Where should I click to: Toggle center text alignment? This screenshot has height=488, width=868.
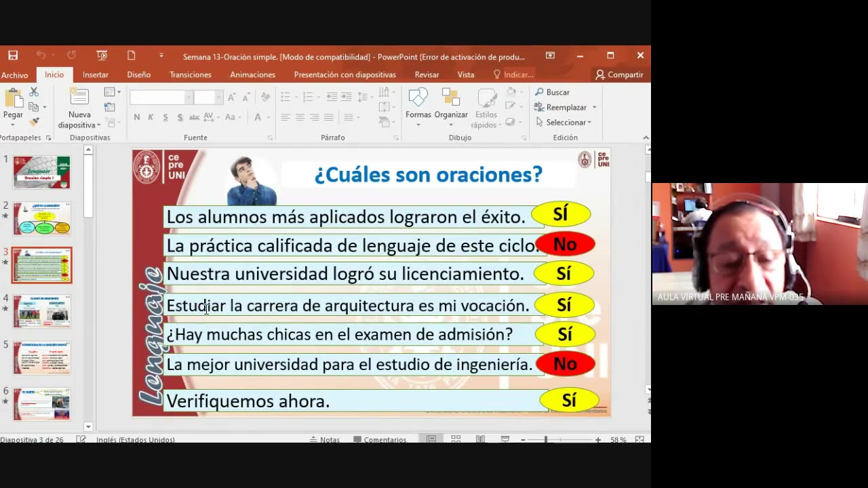coord(300,117)
